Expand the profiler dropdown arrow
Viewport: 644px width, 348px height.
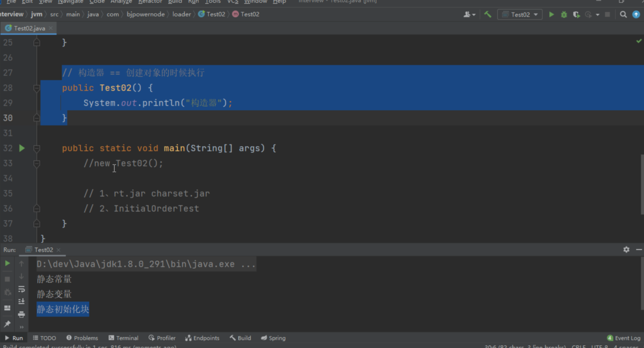click(x=598, y=15)
